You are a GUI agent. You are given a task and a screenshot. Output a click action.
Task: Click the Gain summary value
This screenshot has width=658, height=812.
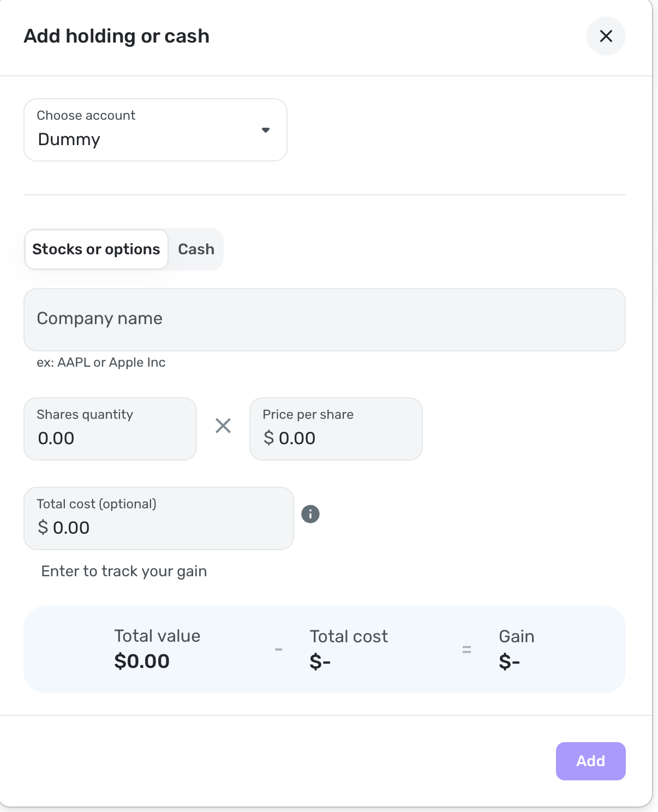[509, 661]
